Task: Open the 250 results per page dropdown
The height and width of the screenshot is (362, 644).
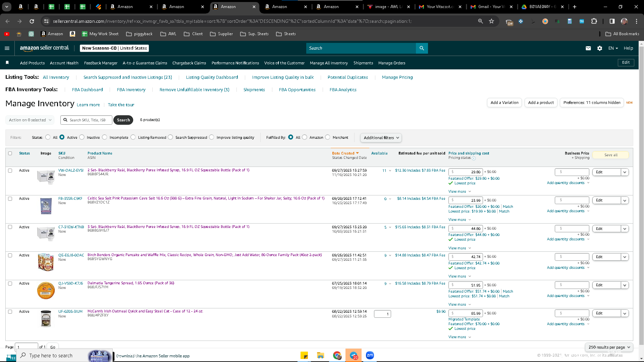Action: pyautogui.click(x=609, y=347)
